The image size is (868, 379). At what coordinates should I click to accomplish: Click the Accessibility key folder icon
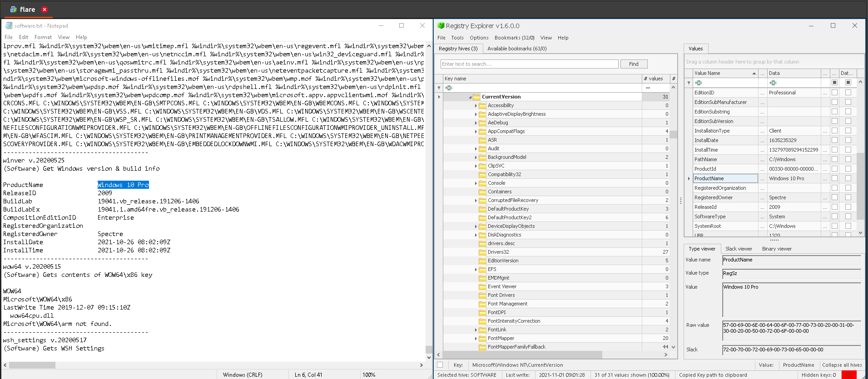tap(482, 105)
